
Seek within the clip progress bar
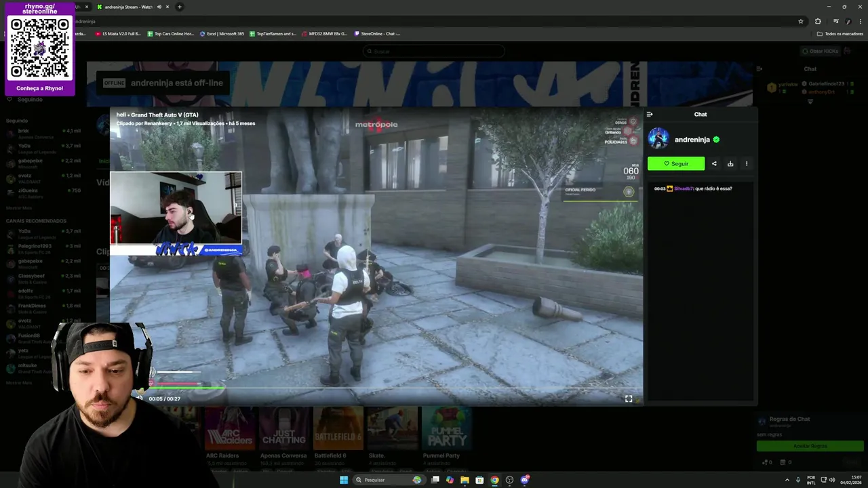tap(376, 388)
